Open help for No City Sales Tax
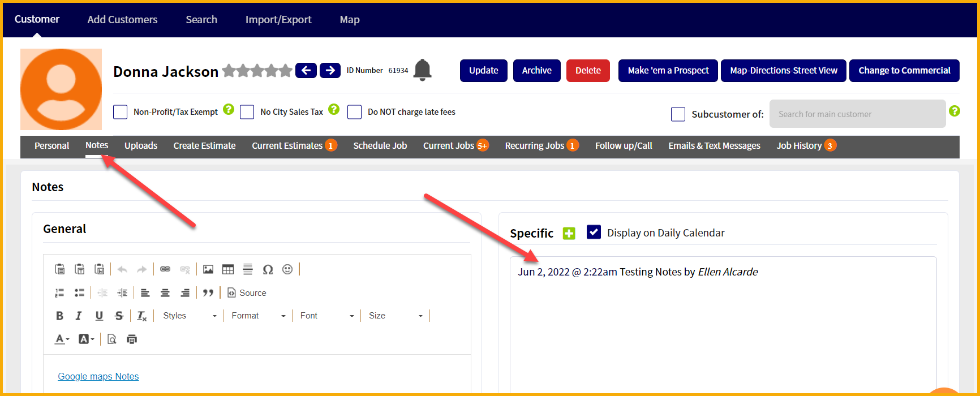Viewport: 980px width, 396px height. point(334,109)
